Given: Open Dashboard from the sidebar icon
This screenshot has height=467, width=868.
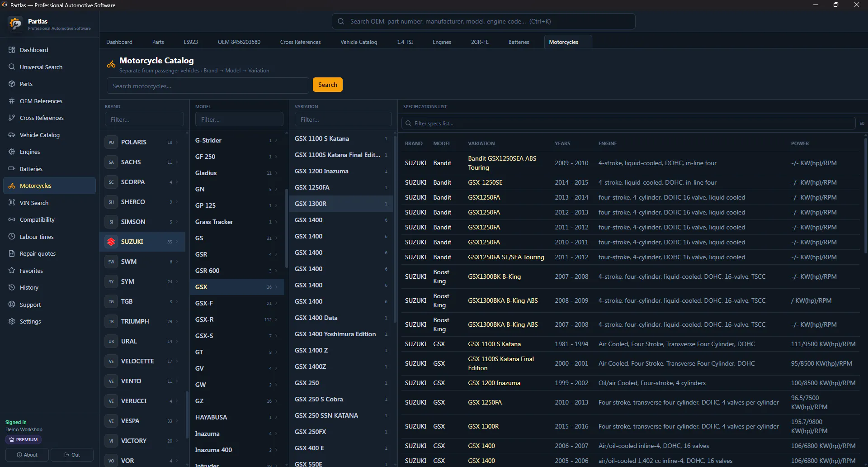Looking at the screenshot, I should click(x=12, y=50).
